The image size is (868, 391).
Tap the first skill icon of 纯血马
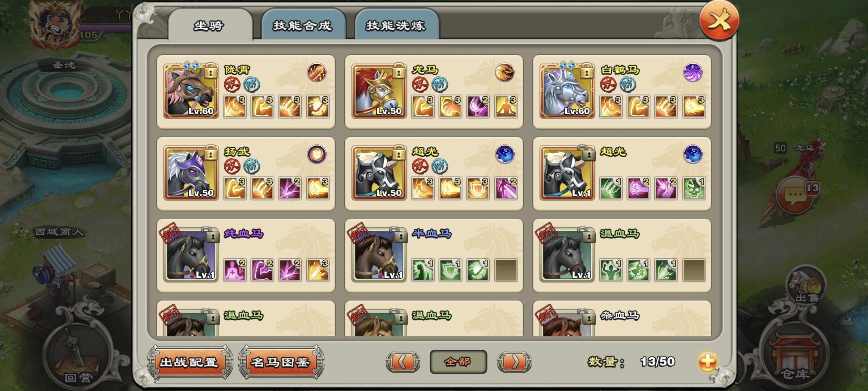click(235, 270)
